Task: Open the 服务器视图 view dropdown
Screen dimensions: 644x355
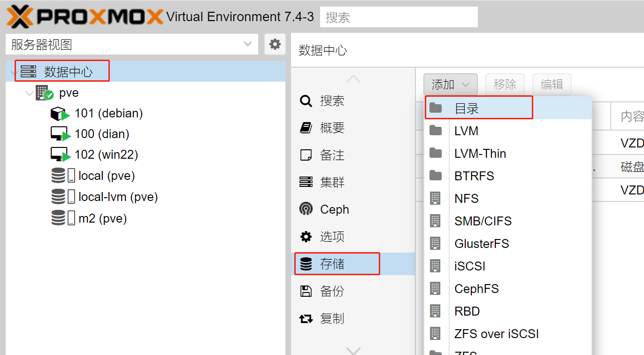Action: tap(131, 45)
